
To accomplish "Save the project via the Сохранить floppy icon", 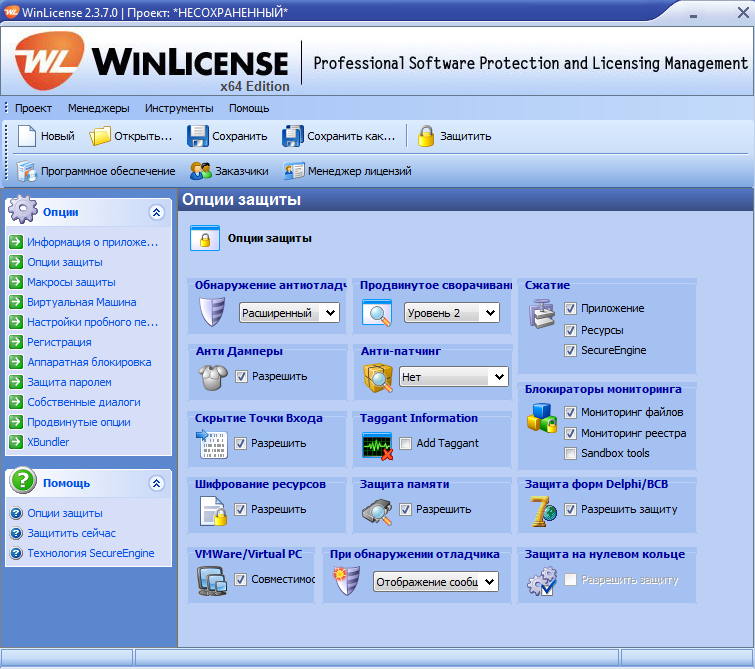I will coord(198,136).
